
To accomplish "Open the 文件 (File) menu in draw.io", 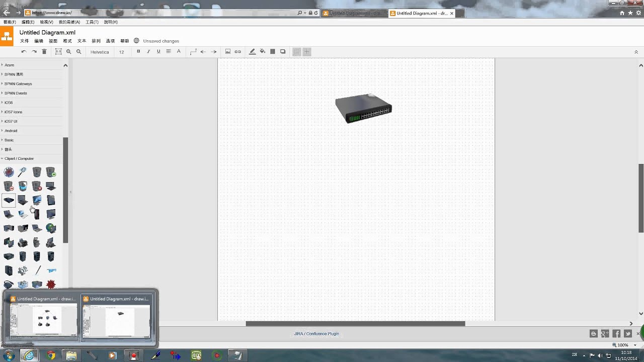I will pos(24,41).
